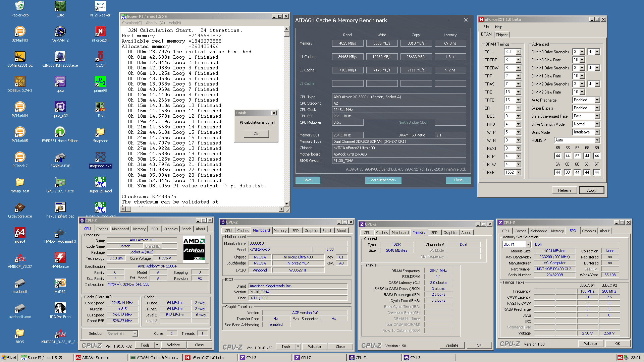The width and height of the screenshot is (644, 362).
Task: Click the L1 Cache latency 1.3 ns value
Action: point(450,57)
